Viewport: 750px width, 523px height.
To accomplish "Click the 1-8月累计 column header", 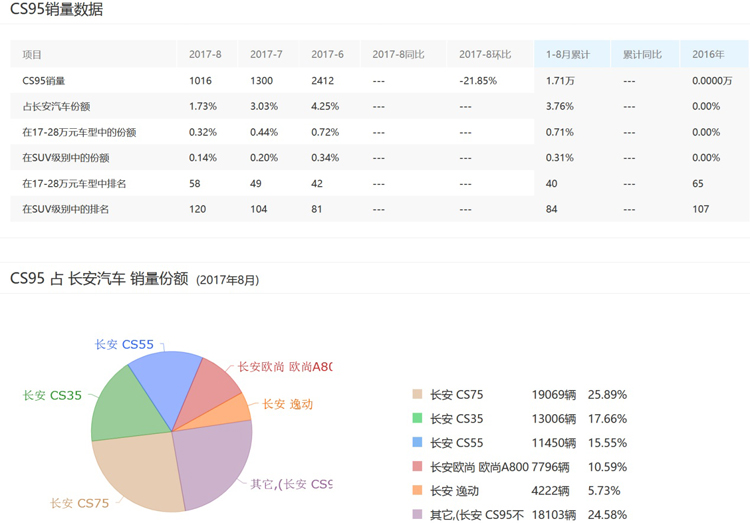I will pyautogui.click(x=568, y=55).
